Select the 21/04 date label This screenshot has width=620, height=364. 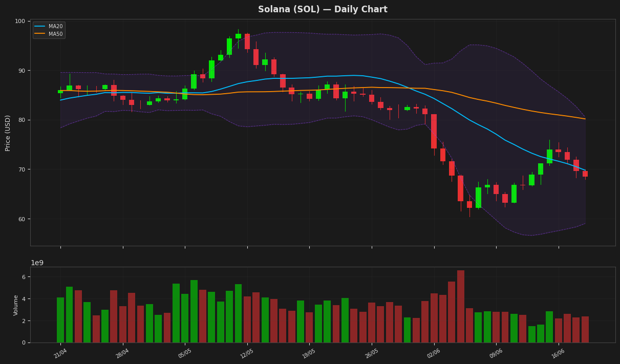[x=60, y=353]
